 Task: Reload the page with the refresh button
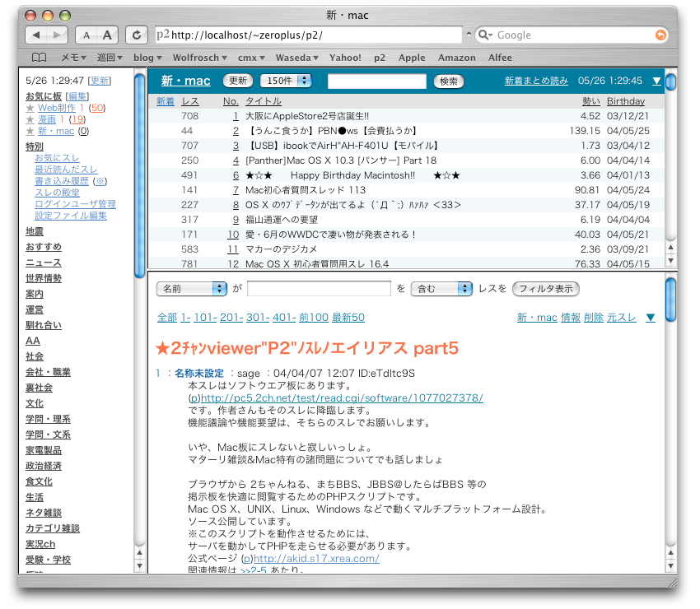[137, 35]
